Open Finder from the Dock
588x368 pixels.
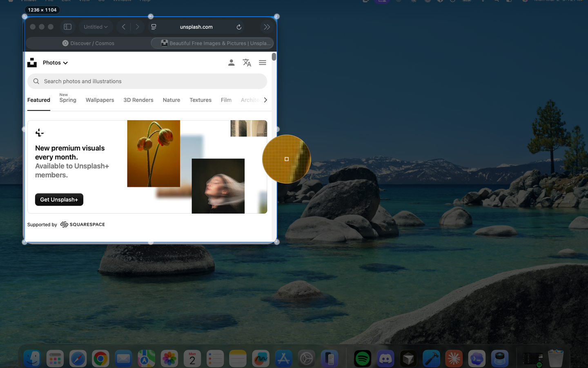click(32, 359)
